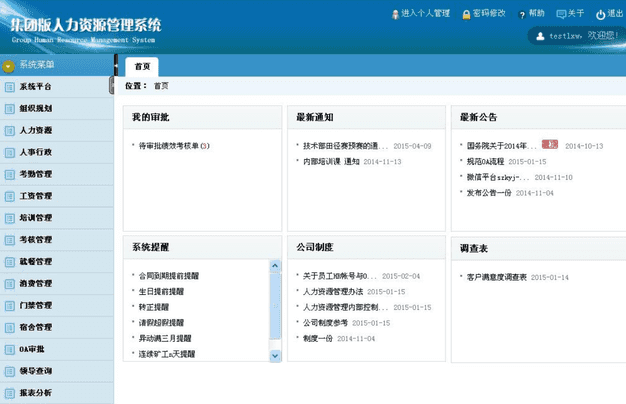Click the 系统平台 menu icon
This screenshot has height=404, width=626.
tap(10, 87)
